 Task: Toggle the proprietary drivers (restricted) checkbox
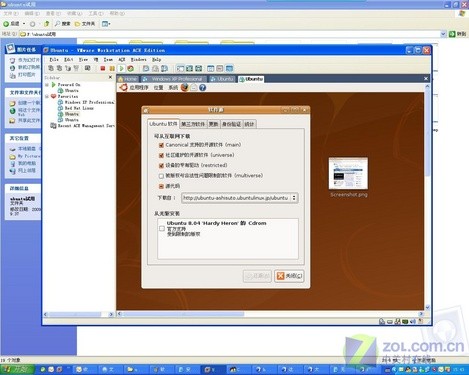161,166
